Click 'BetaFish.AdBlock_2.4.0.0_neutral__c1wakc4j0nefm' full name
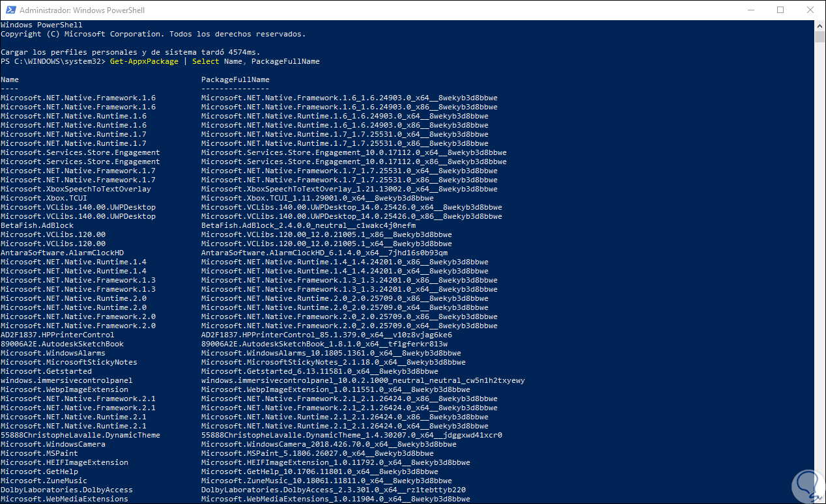 click(x=308, y=225)
